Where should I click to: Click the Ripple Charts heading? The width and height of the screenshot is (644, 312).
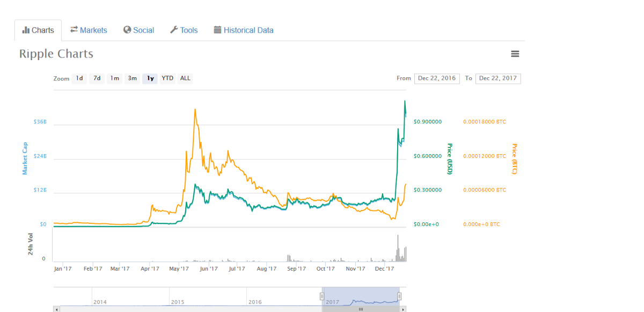pyautogui.click(x=56, y=54)
